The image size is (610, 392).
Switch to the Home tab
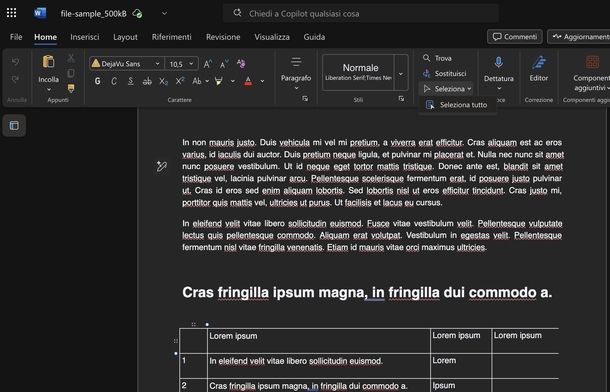(46, 37)
